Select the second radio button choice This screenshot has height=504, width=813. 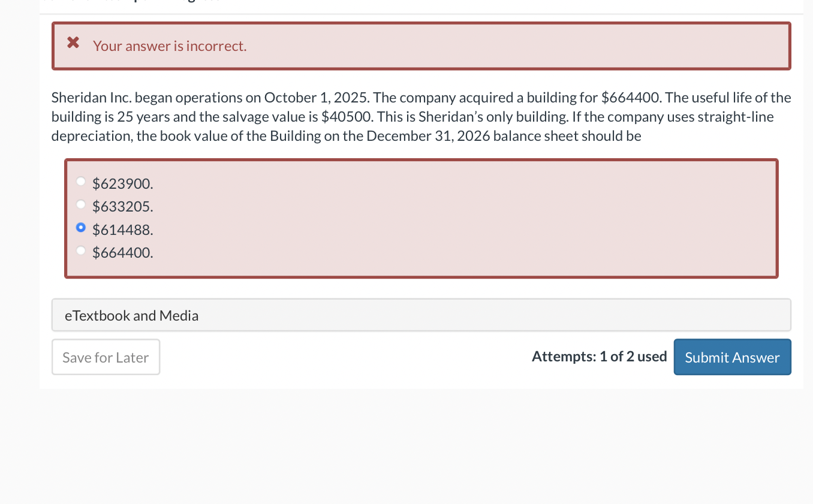tap(81, 204)
